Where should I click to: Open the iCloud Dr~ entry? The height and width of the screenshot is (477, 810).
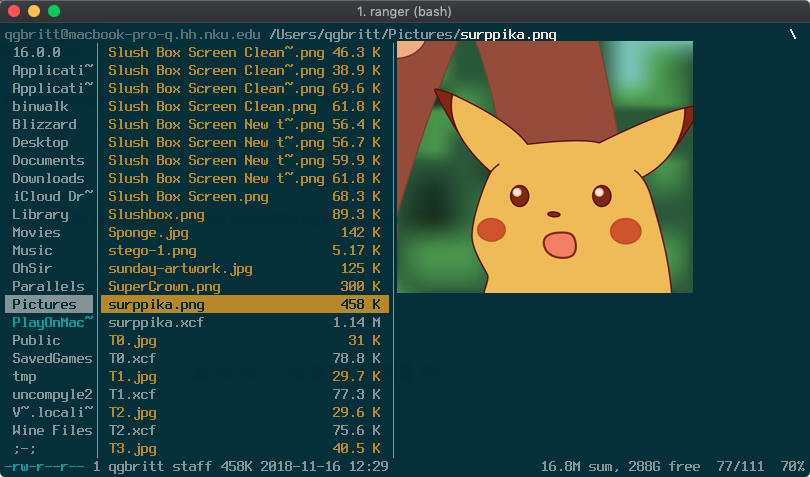pos(53,196)
